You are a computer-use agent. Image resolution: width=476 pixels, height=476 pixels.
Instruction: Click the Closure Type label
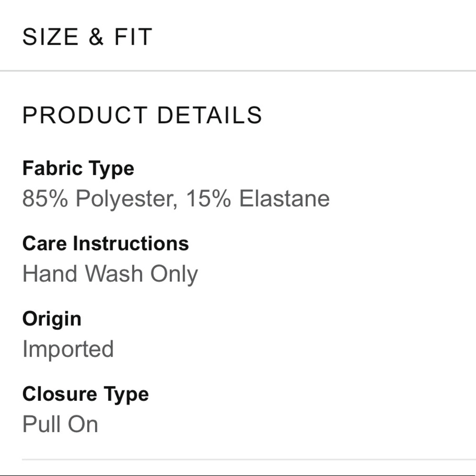click(85, 394)
